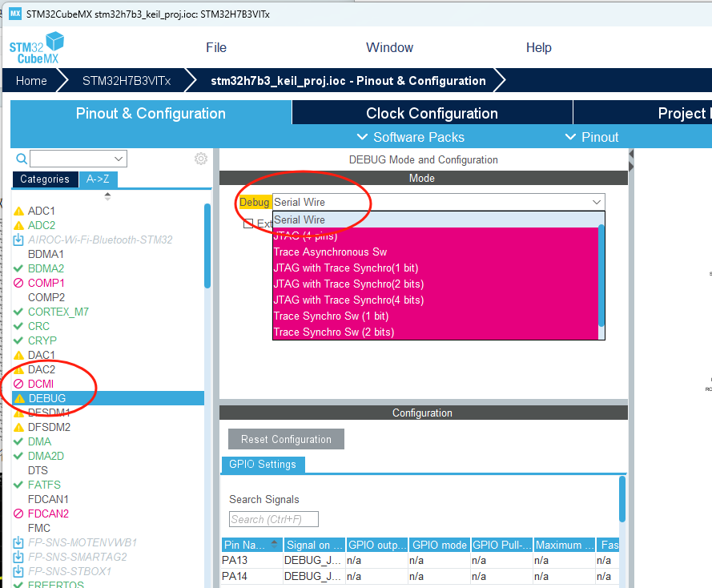Click the Configuration panel vertical scrollbar
The height and width of the screenshot is (588, 712).
[x=622, y=498]
